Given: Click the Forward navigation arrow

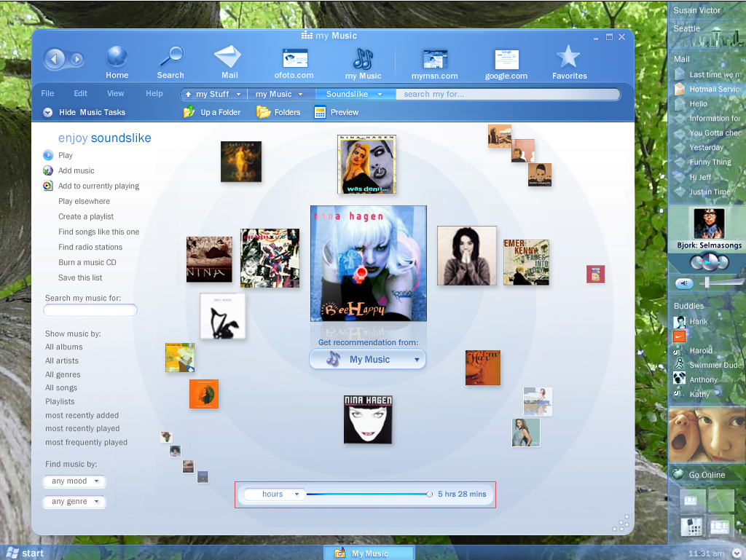Looking at the screenshot, I should coord(76,60).
